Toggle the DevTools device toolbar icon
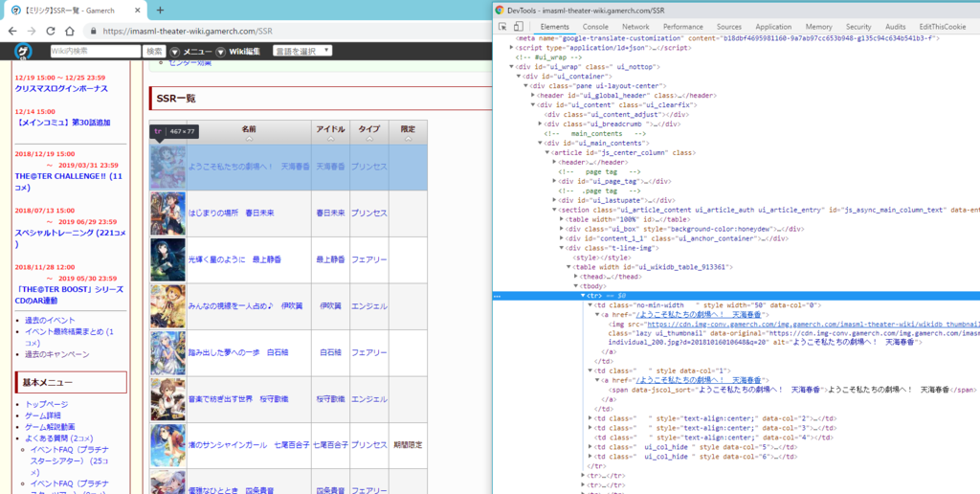The height and width of the screenshot is (494, 980). click(518, 27)
